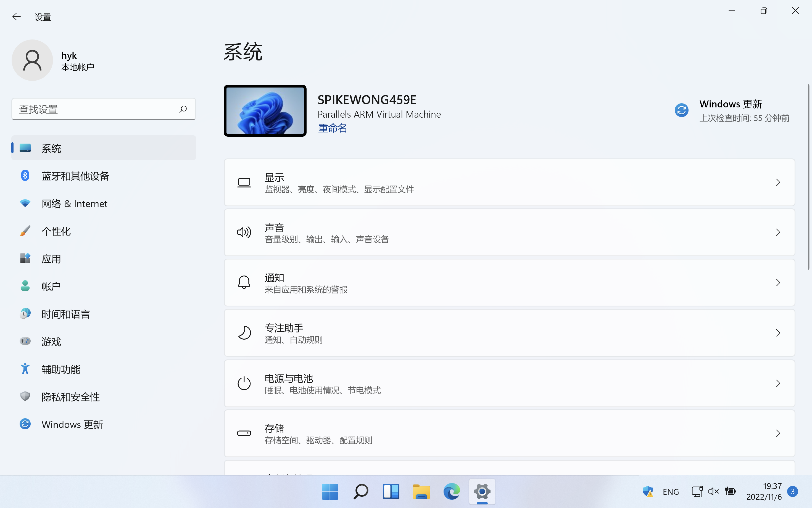Select 蓝牙和其他设备 in the sidebar
Viewport: 812px width, 508px height.
[x=104, y=176]
